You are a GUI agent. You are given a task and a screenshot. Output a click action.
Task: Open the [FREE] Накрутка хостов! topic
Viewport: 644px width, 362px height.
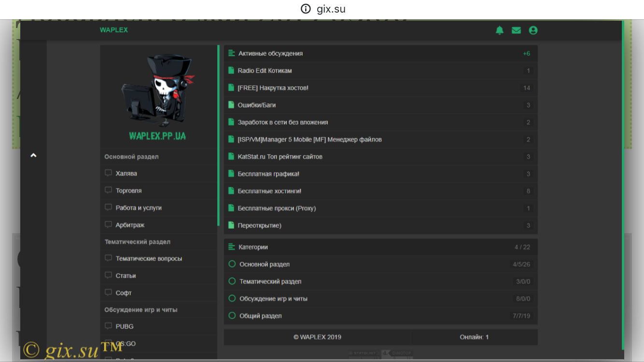[x=273, y=88]
